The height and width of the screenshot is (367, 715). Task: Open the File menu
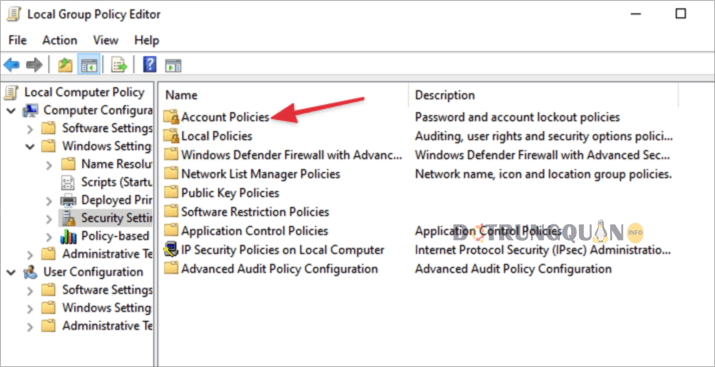pyautogui.click(x=17, y=40)
